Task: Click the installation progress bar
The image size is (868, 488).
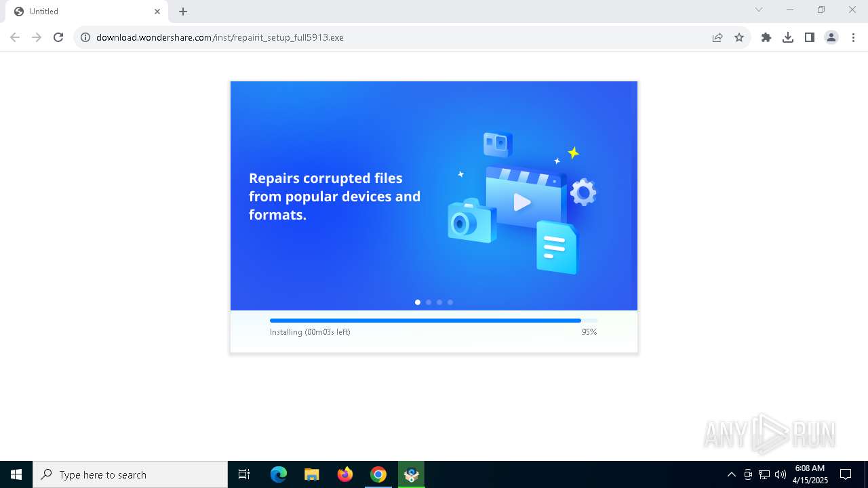Action: [434, 321]
